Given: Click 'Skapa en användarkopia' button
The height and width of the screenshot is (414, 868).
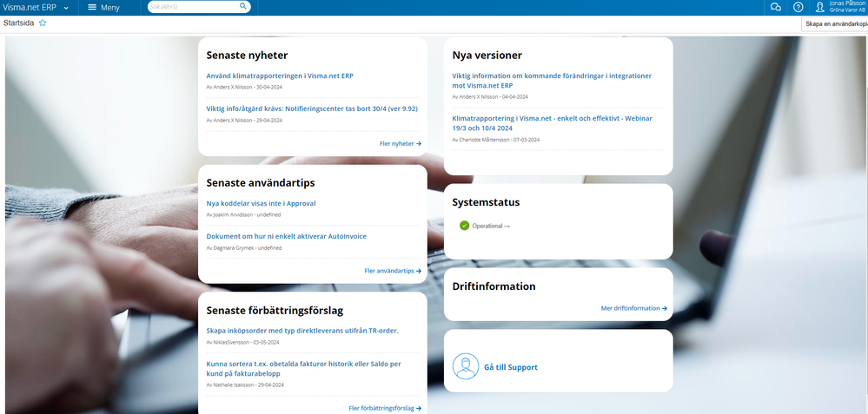Looking at the screenshot, I should 835,23.
